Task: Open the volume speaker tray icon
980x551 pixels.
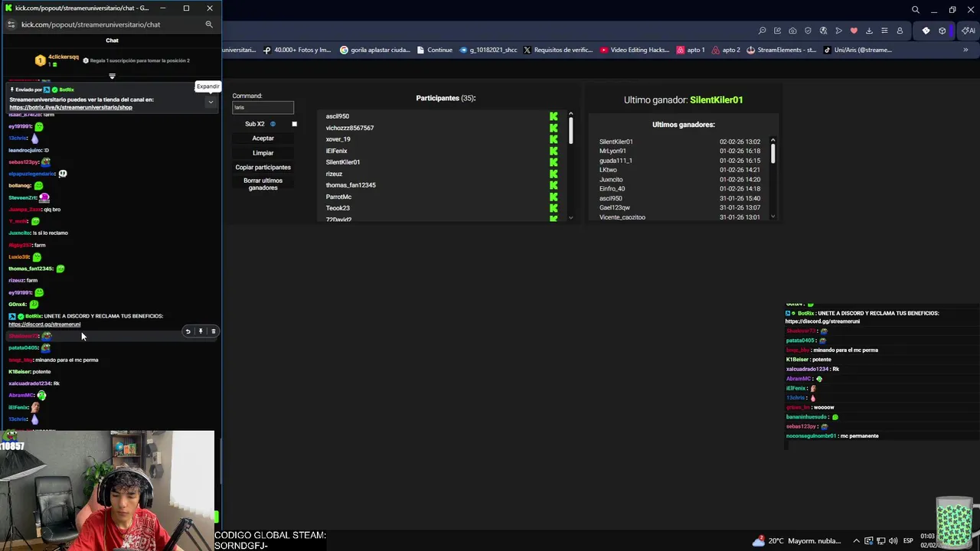Action: [x=893, y=541]
